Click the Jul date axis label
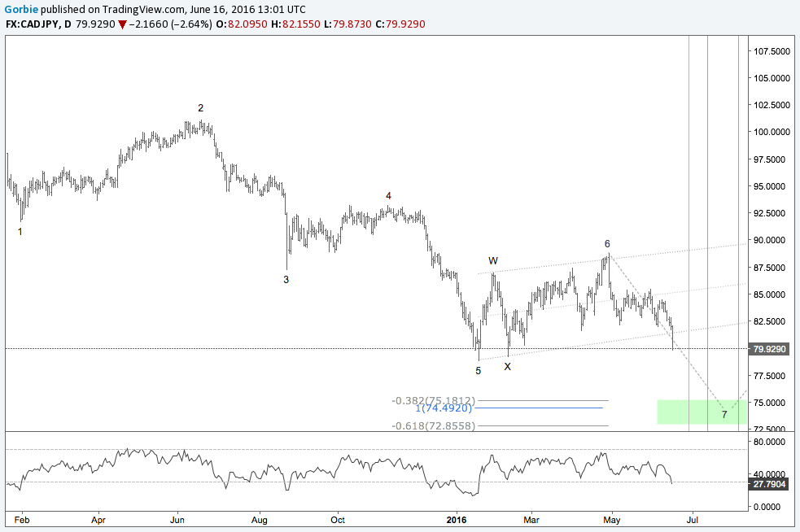 (693, 520)
